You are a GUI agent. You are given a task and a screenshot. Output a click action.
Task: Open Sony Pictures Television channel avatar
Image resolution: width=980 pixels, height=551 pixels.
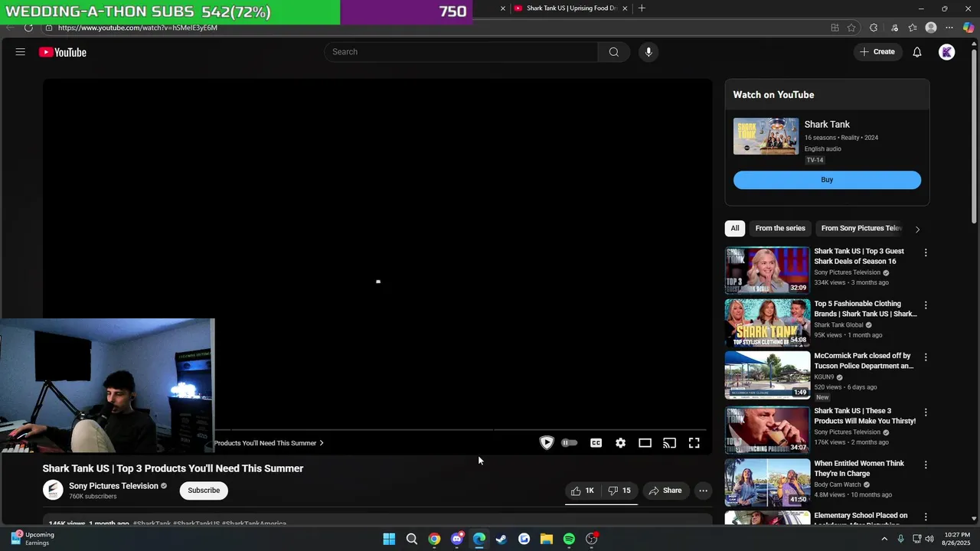53,490
